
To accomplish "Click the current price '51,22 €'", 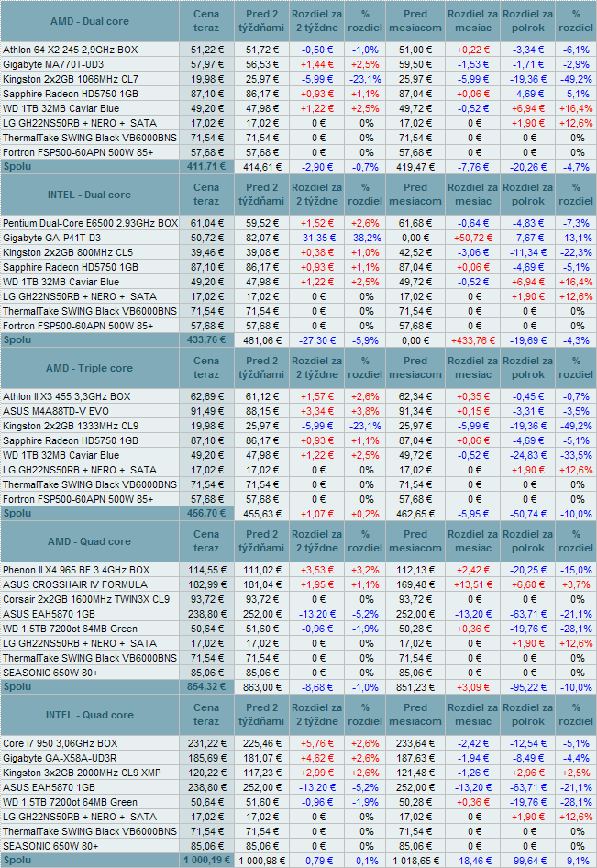I will point(207,50).
